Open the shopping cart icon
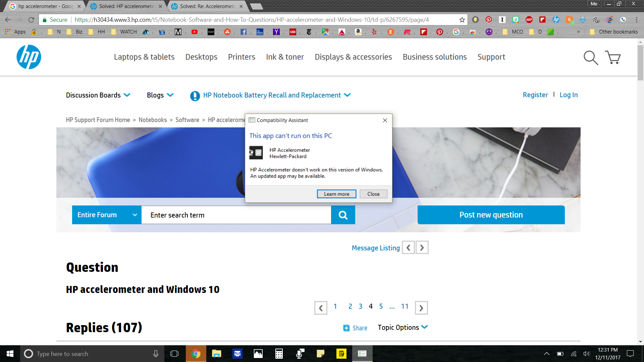Image resolution: width=644 pixels, height=362 pixels. point(613,58)
